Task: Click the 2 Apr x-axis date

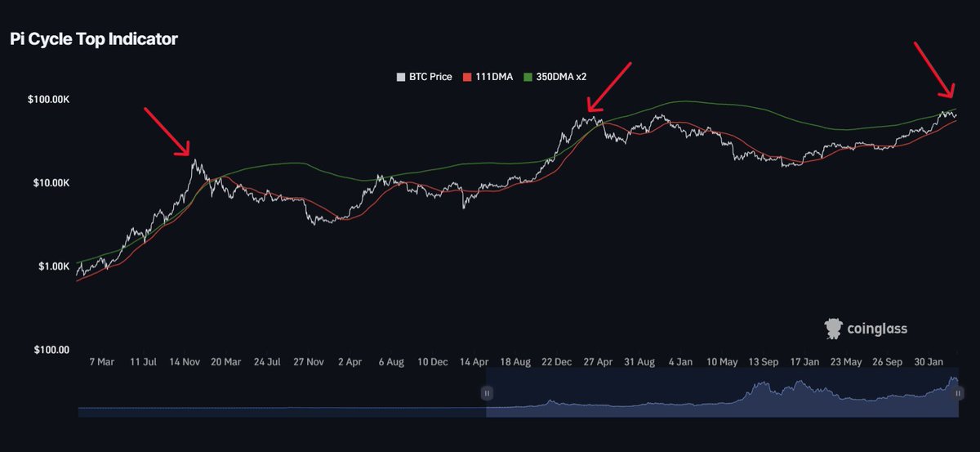Action: point(350,361)
